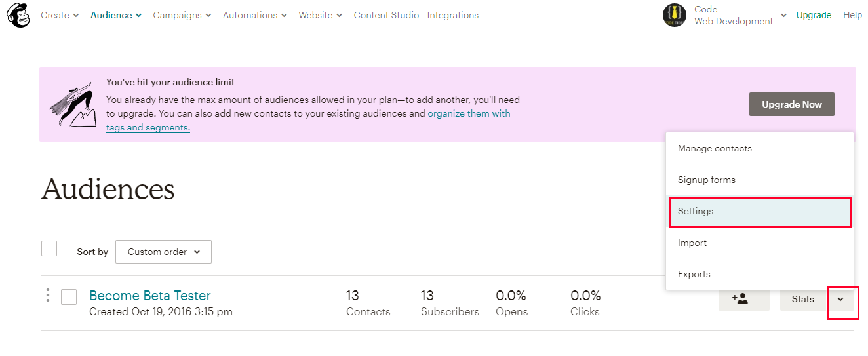
Task: Open the Custom order sort dropdown
Action: coord(163,252)
